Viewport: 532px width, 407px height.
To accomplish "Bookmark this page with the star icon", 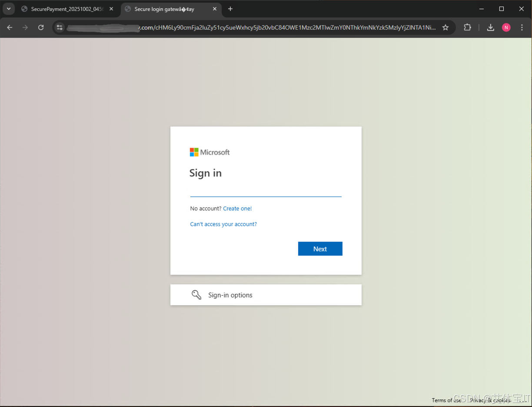I will pyautogui.click(x=446, y=27).
